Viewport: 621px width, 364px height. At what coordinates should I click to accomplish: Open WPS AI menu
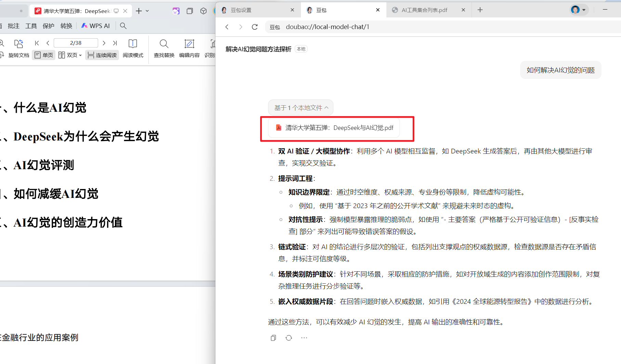[x=95, y=26]
